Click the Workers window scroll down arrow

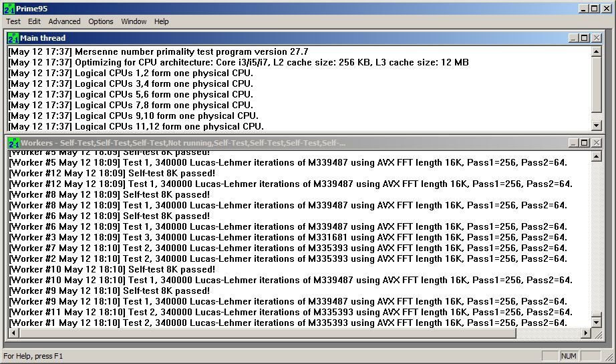click(x=597, y=323)
